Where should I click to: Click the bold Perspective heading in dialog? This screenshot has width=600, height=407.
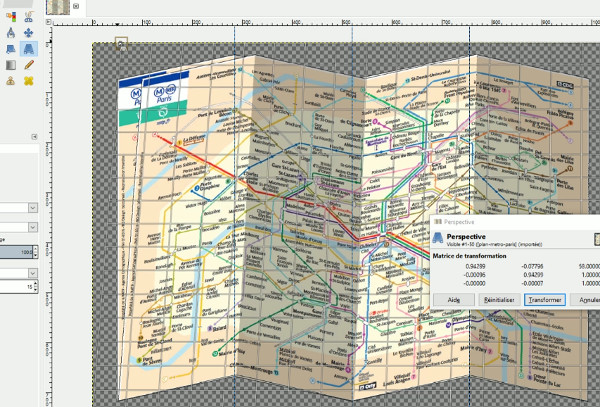point(466,236)
